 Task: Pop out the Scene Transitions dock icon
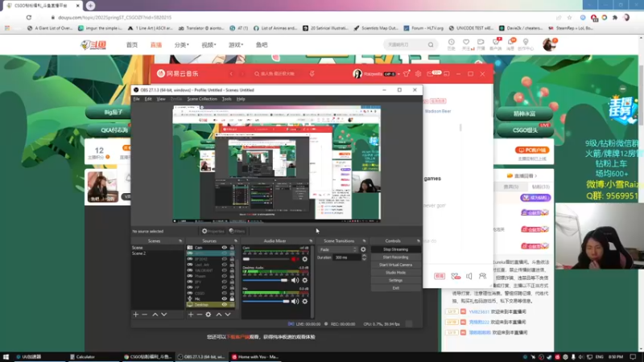coord(364,241)
